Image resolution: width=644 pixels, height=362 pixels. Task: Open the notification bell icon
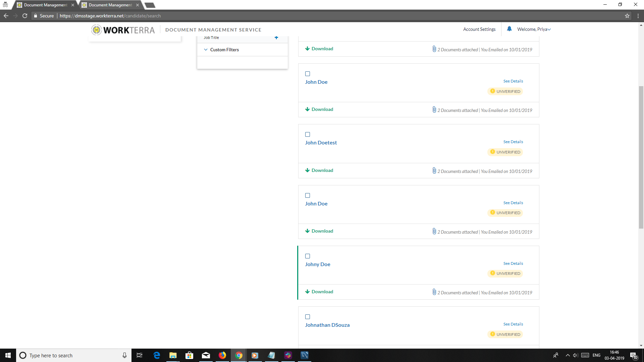[x=509, y=29]
